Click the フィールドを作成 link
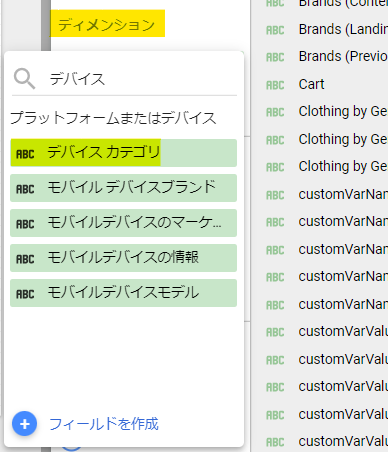 pyautogui.click(x=104, y=424)
